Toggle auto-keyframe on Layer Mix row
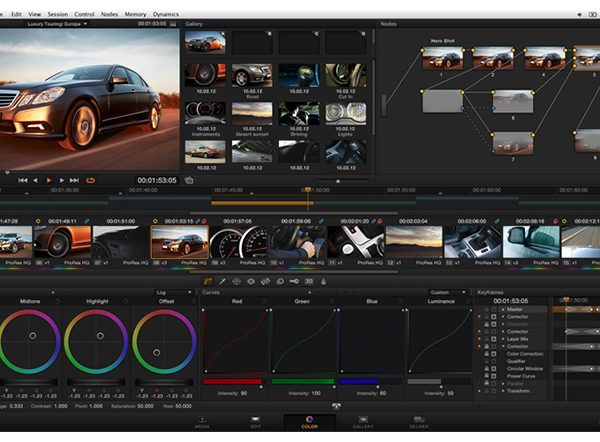 (x=494, y=339)
